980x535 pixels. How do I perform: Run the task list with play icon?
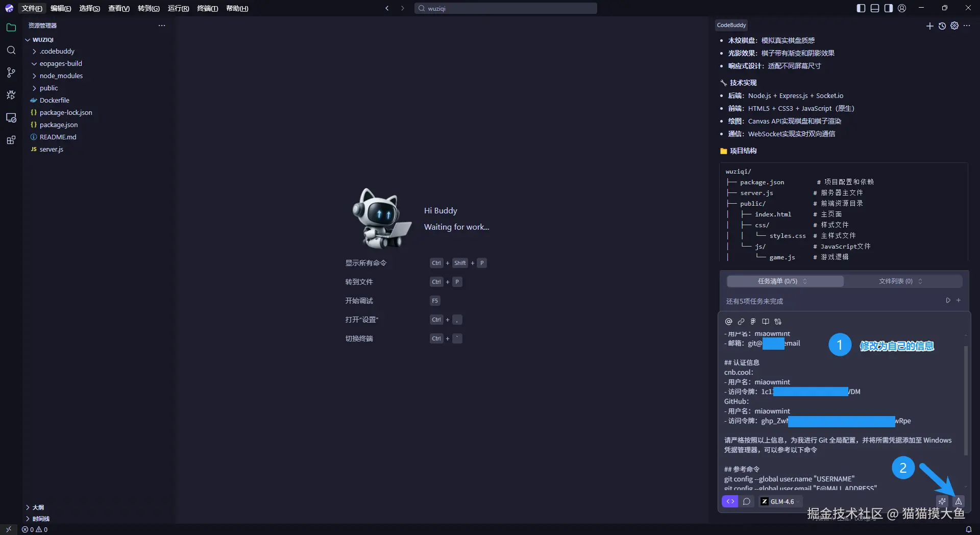click(x=948, y=301)
